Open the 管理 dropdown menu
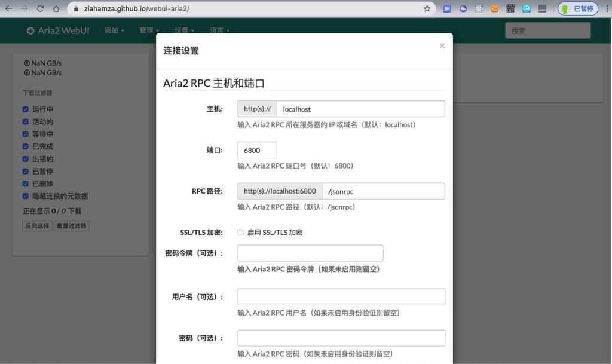The height and width of the screenshot is (364, 612). tap(149, 30)
